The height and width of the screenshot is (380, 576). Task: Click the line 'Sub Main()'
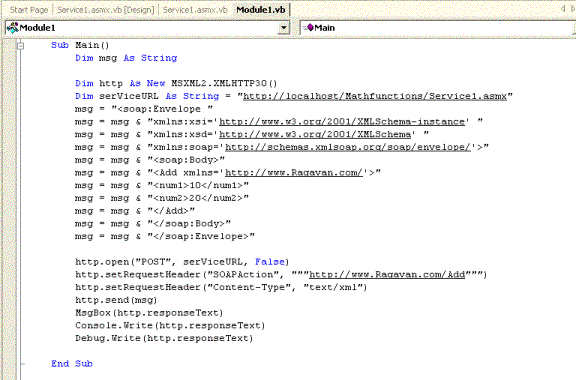(x=80, y=45)
